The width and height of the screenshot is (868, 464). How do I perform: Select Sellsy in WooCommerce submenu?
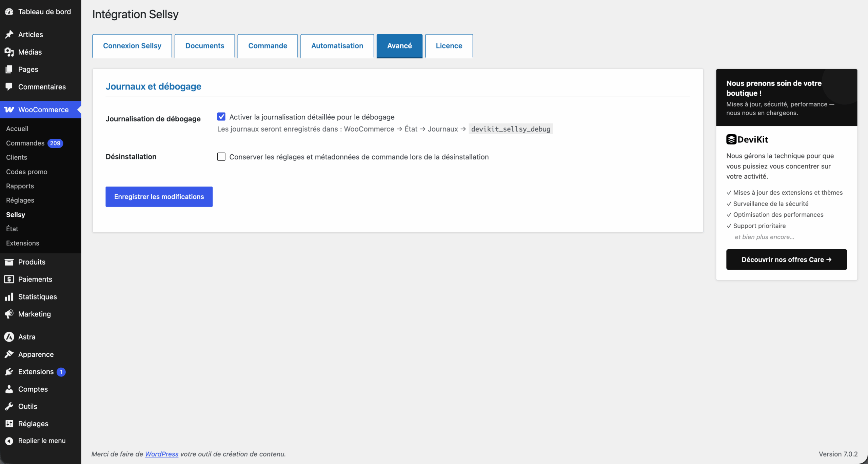[16, 215]
